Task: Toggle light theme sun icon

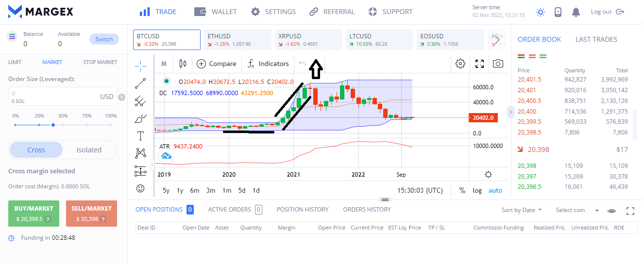Action: [x=541, y=12]
